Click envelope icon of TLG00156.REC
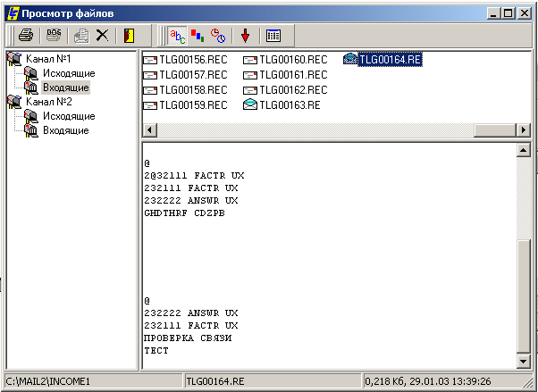Screen dimensions: 538x392 tap(150, 61)
